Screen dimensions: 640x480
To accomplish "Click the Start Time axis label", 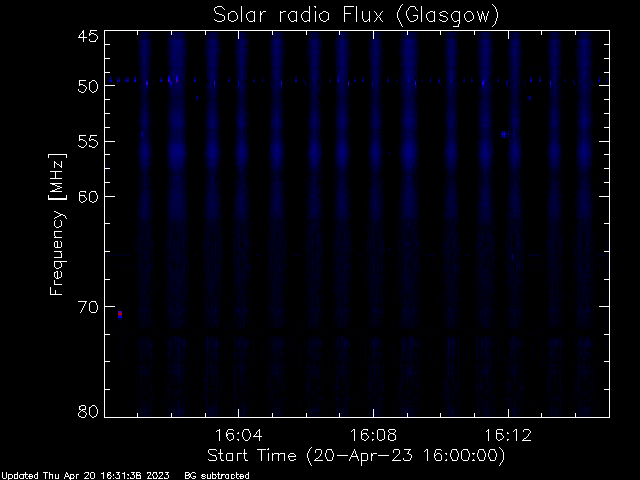I will 356,456.
